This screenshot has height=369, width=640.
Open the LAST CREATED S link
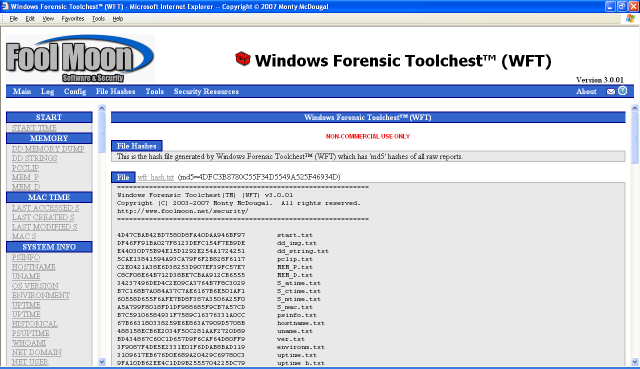tap(43, 217)
